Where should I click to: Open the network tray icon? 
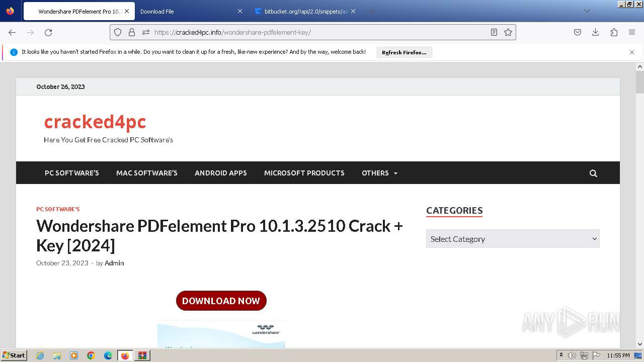click(x=584, y=355)
